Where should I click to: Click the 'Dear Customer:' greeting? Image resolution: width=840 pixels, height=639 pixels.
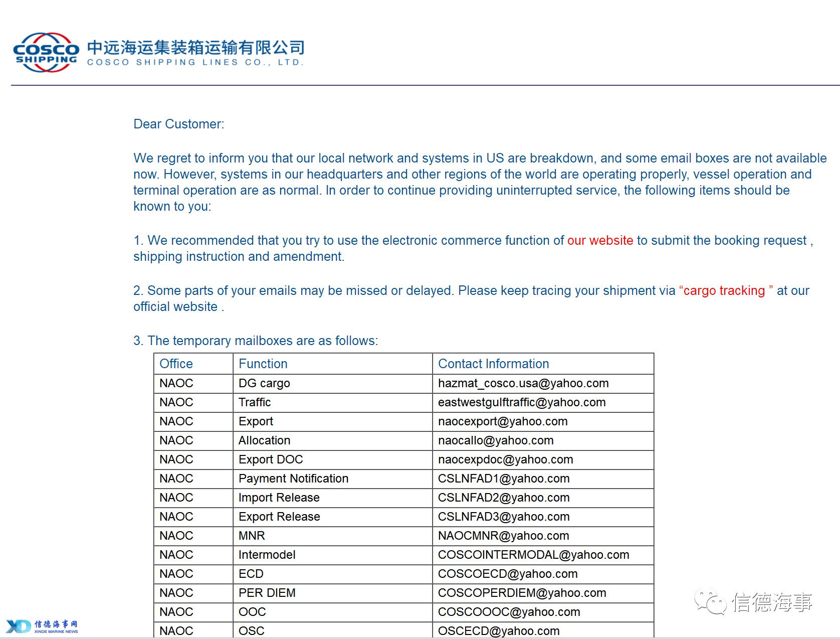point(179,124)
